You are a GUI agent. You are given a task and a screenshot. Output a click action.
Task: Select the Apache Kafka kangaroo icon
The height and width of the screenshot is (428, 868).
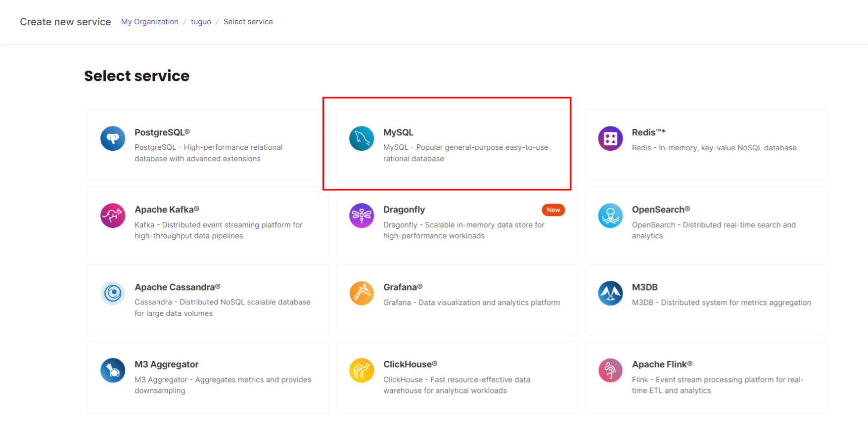[113, 215]
